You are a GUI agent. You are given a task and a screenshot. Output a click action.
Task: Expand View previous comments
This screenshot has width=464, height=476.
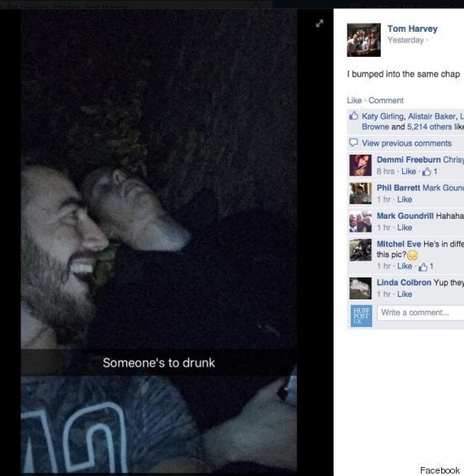coord(406,143)
